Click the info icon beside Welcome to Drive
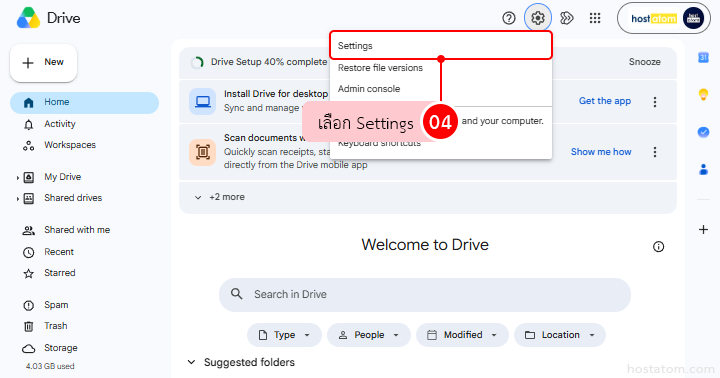Screen dimensions: 720x378 [658, 247]
